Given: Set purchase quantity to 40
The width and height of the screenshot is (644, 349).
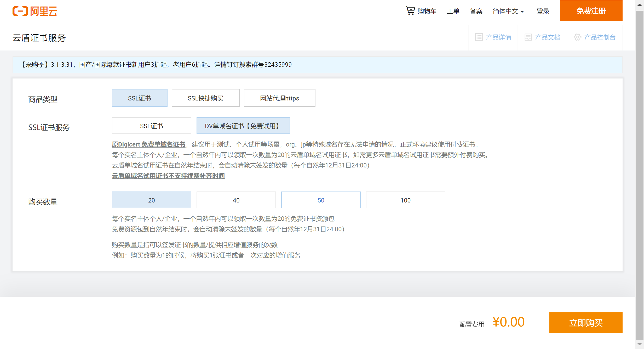Looking at the screenshot, I should 236,200.
